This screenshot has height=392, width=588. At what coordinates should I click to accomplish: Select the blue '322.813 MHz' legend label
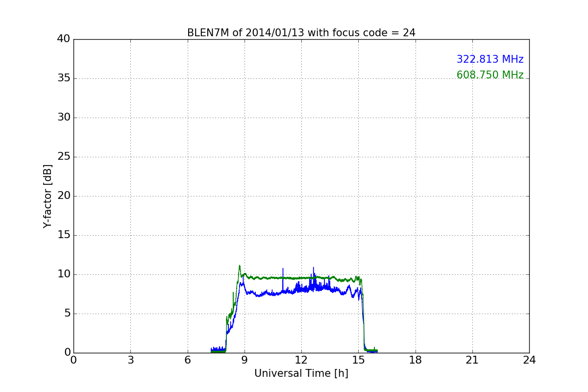[x=490, y=59]
